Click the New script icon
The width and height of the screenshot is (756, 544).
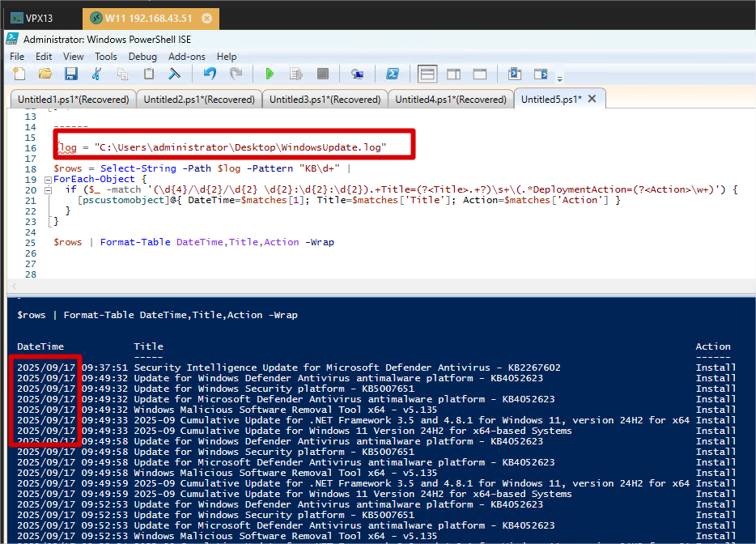[19, 74]
